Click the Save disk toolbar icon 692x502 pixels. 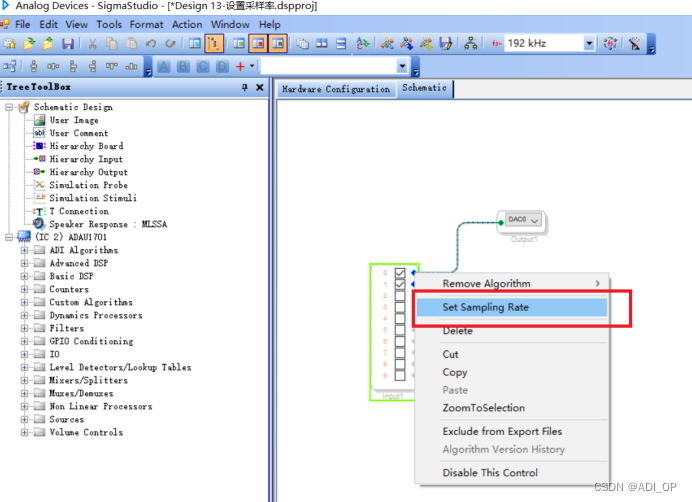point(68,43)
